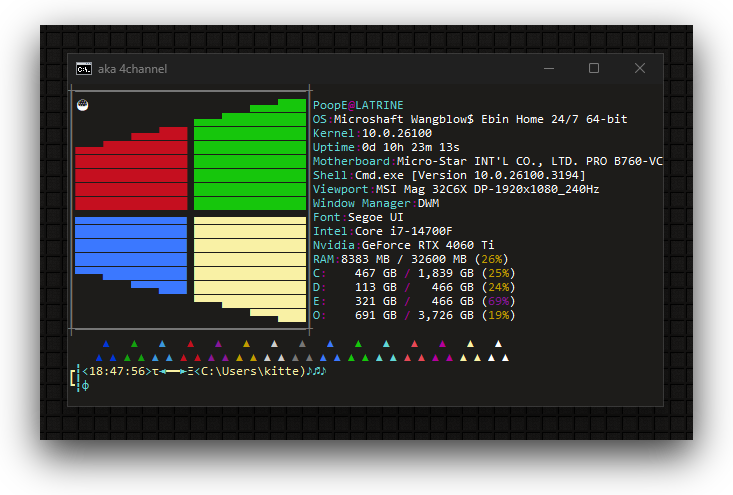This screenshot has width=733, height=495.
Task: Click the 'PoopE@LATRINE' user host line
Action: pos(358,105)
